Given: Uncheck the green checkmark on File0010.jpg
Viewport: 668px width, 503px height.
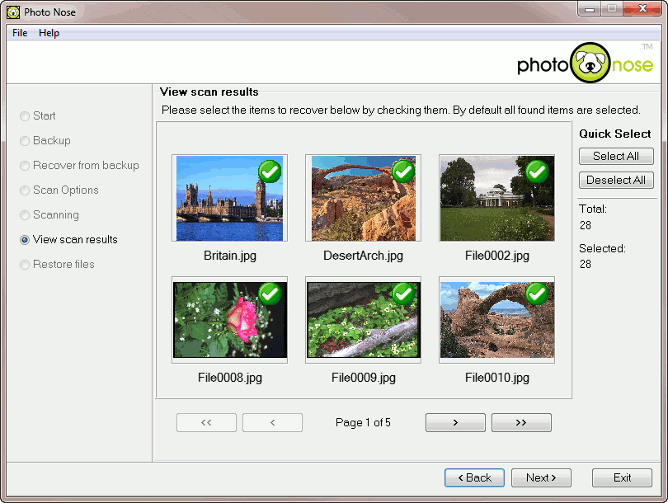Looking at the screenshot, I should point(537,293).
